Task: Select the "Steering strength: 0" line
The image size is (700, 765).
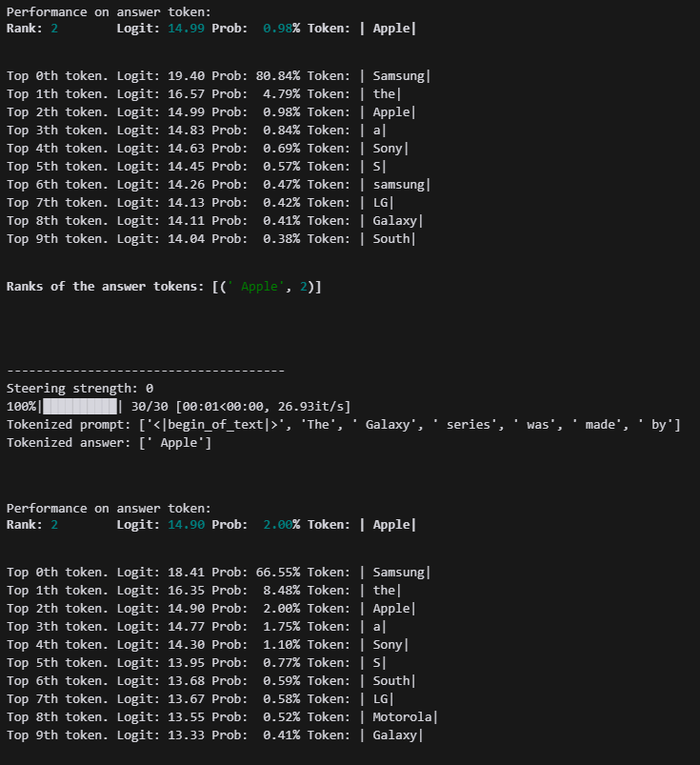Action: click(80, 389)
